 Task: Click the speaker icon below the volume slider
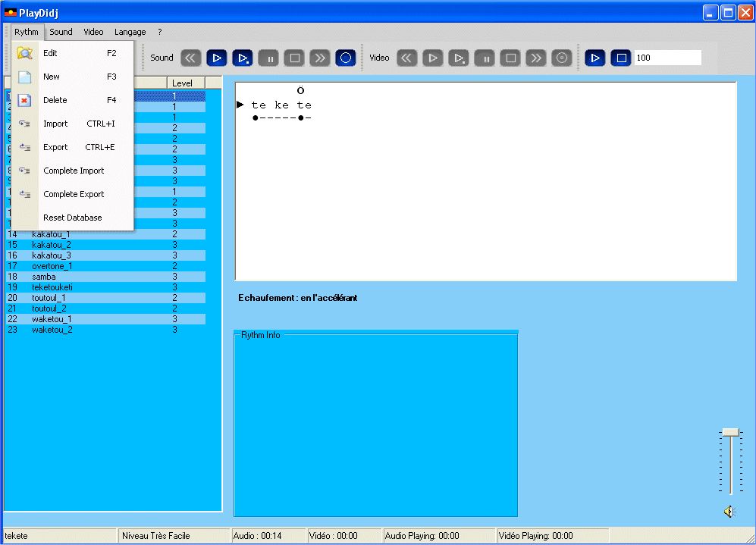(730, 511)
